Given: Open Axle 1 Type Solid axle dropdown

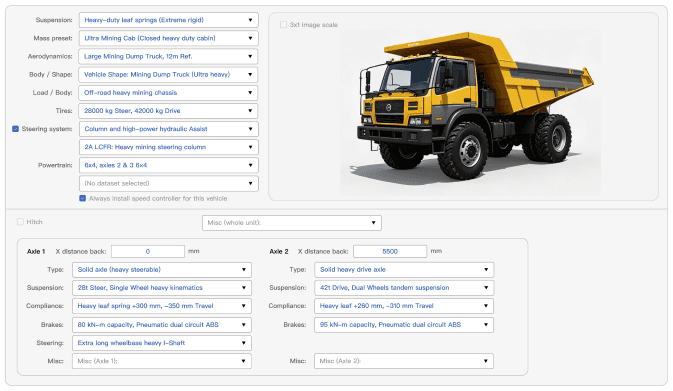Looking at the screenshot, I should 162,270.
